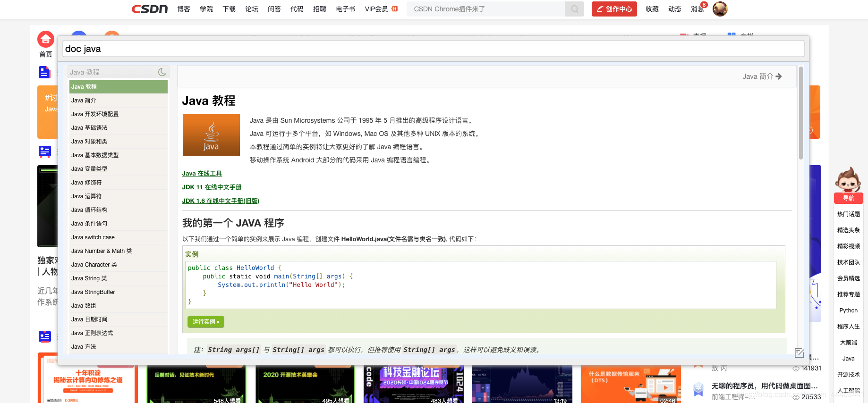This screenshot has height=403, width=868.
Task: Select Java Number & Math 类 entry
Action: click(119, 251)
